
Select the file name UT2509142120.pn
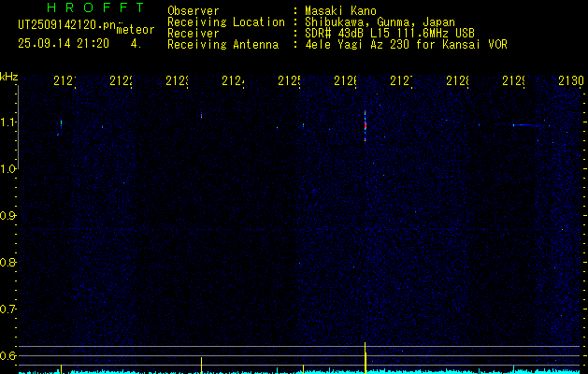(x=67, y=25)
